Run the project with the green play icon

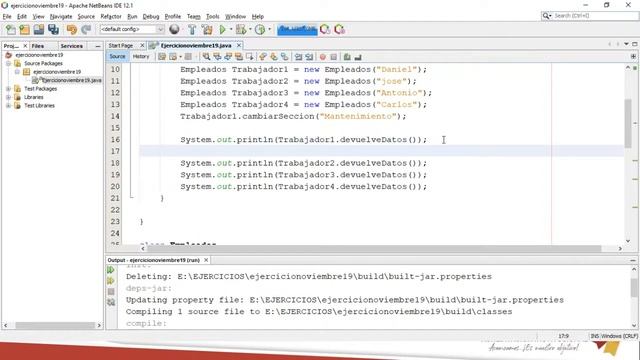click(222, 29)
